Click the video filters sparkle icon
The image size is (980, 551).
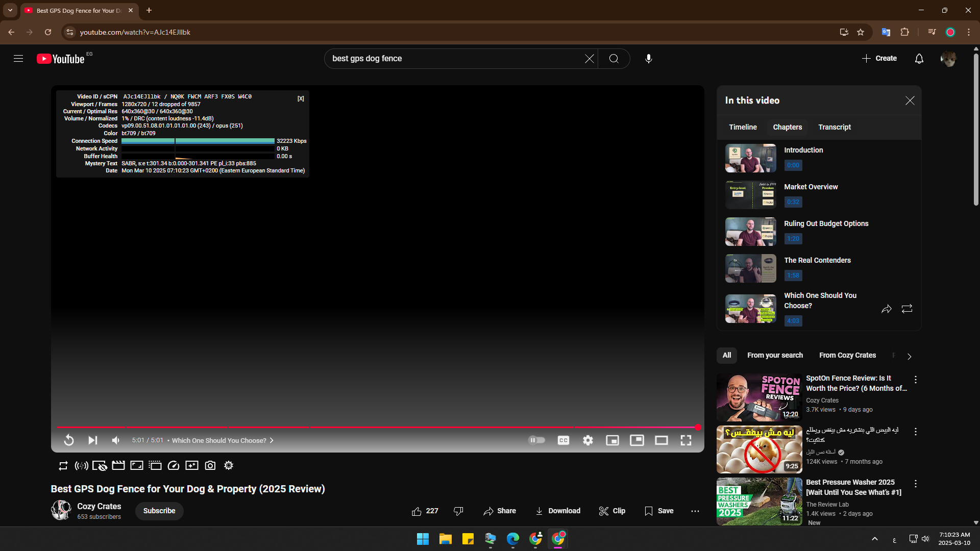pyautogui.click(x=192, y=465)
